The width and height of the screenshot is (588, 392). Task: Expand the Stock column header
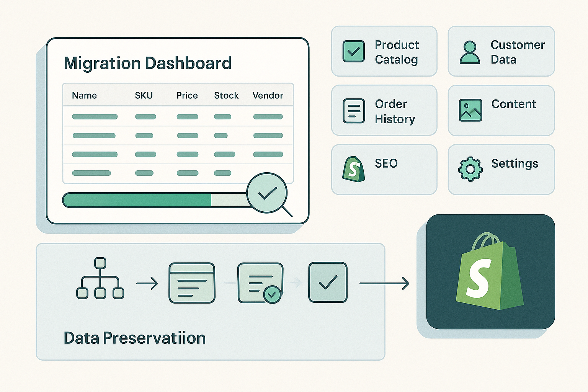(226, 95)
